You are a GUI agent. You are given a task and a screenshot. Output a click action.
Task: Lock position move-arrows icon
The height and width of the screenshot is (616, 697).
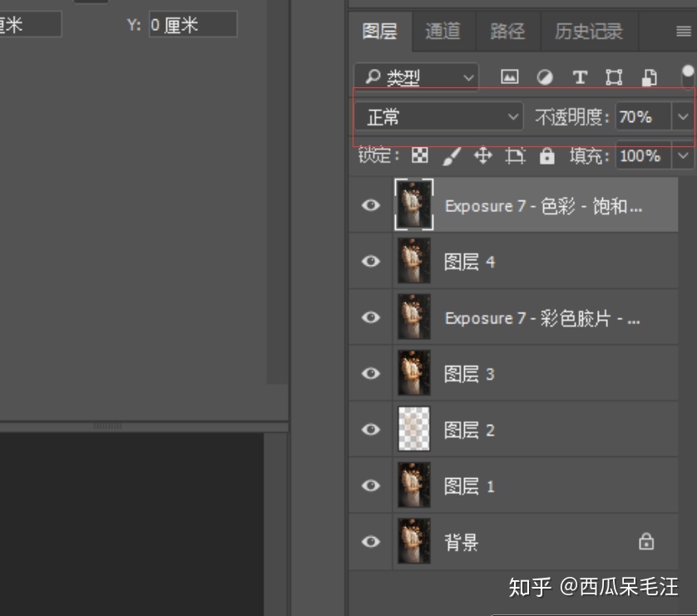click(482, 156)
